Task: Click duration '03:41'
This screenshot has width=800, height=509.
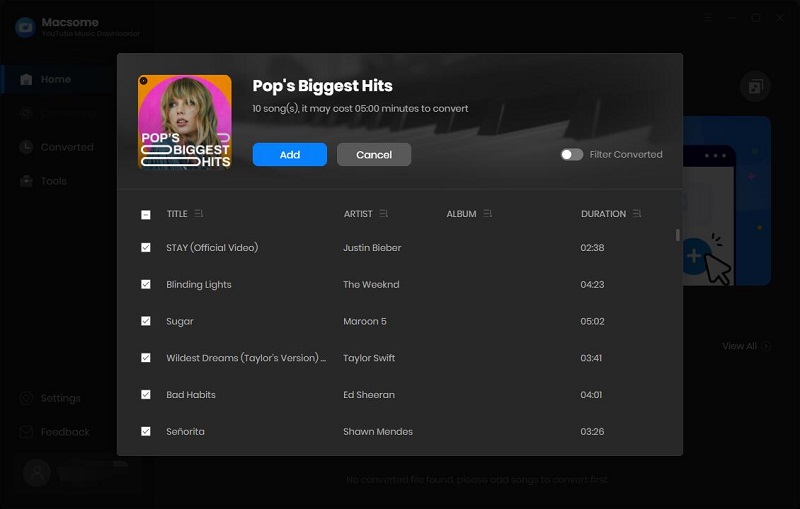Action: [591, 358]
